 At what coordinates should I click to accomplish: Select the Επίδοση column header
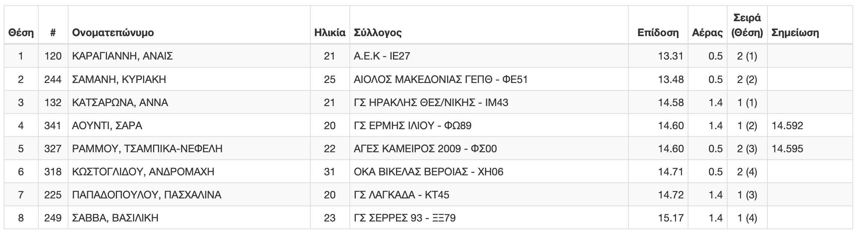pyautogui.click(x=658, y=33)
